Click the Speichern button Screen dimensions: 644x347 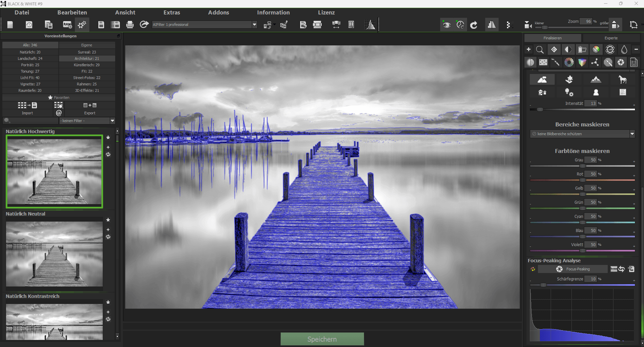click(322, 339)
